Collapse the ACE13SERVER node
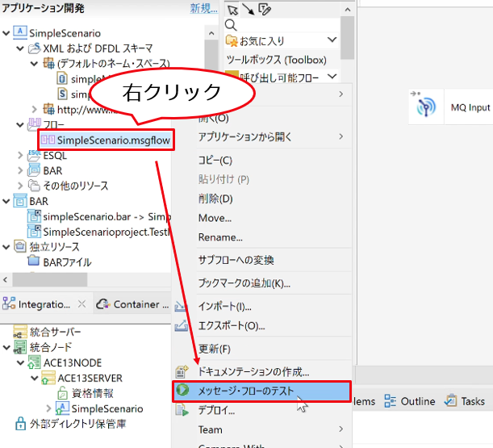This screenshot has width=493, height=448. pyautogui.click(x=34, y=378)
